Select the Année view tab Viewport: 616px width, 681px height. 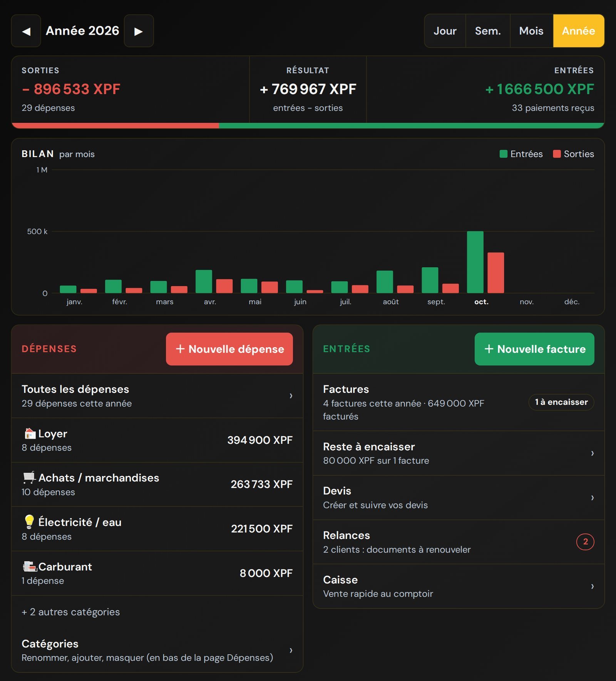click(x=579, y=31)
